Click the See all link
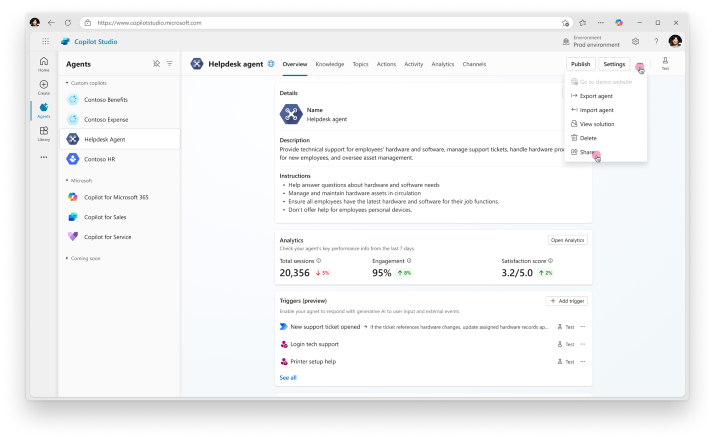715x440 pixels. [x=288, y=378]
